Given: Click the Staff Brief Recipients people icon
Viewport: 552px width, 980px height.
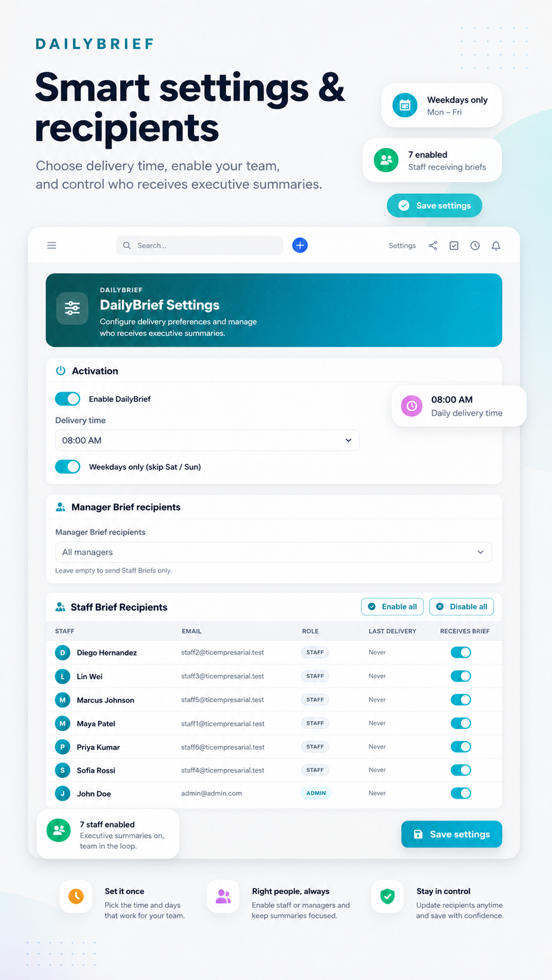Looking at the screenshot, I should pos(60,607).
